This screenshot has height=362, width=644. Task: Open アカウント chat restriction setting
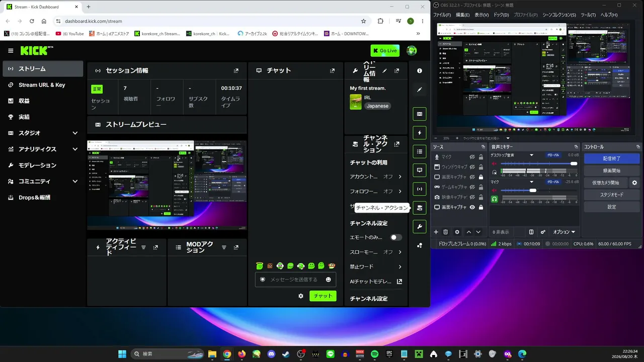click(376, 176)
